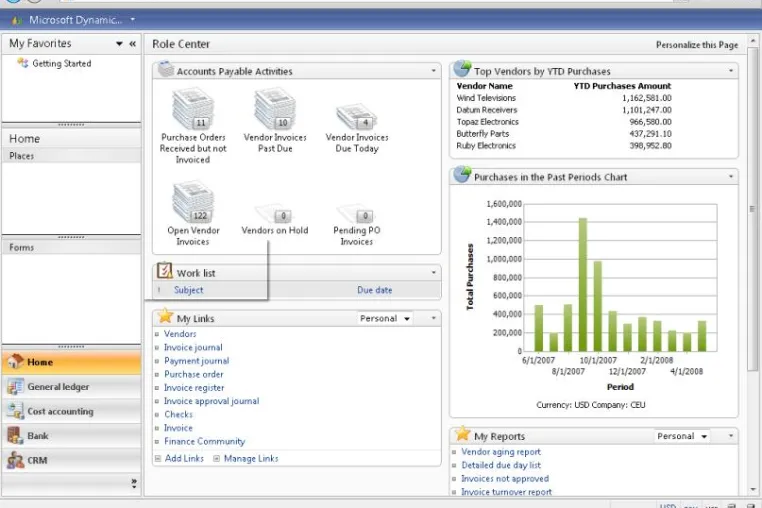Click the My Reports star icon

coord(462,434)
